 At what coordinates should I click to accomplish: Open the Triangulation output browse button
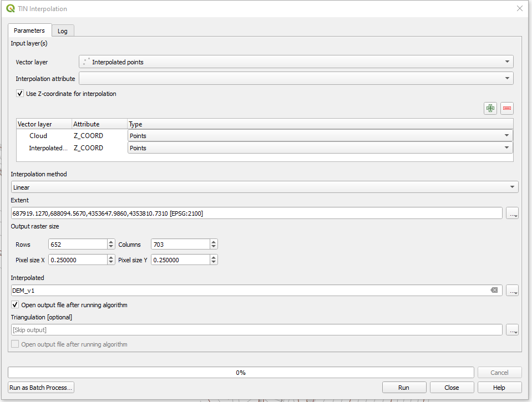pos(512,330)
